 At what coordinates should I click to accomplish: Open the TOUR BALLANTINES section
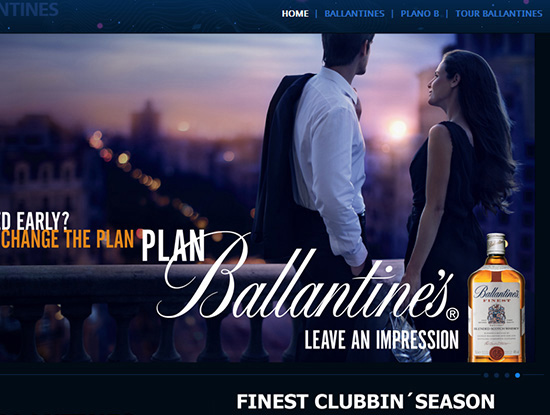tap(498, 14)
